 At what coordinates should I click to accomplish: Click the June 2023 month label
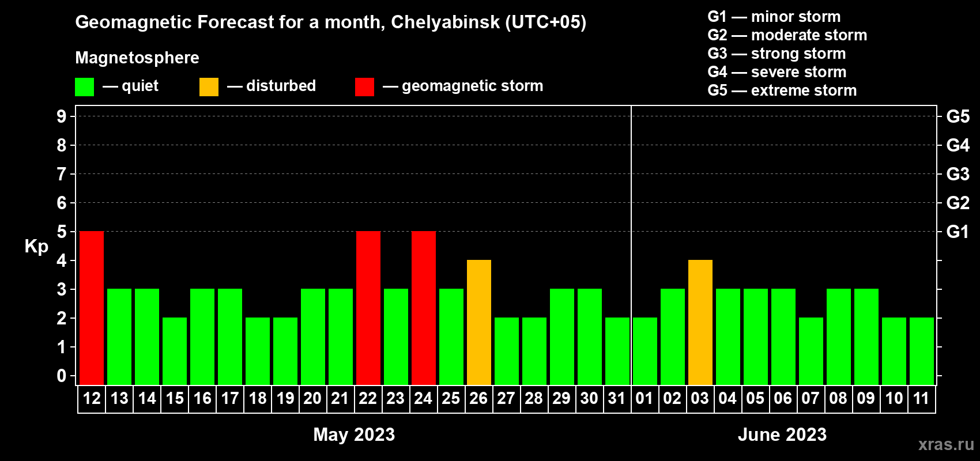[782, 434]
